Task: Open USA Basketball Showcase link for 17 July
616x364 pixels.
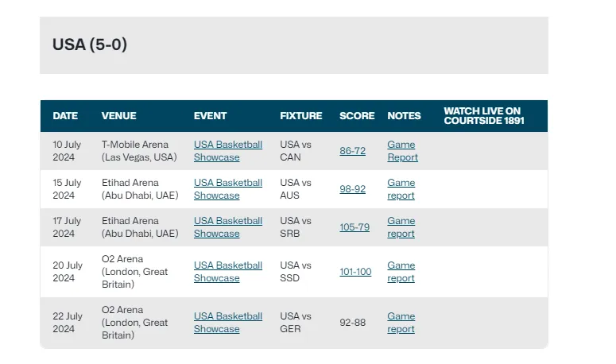Action: click(x=228, y=227)
